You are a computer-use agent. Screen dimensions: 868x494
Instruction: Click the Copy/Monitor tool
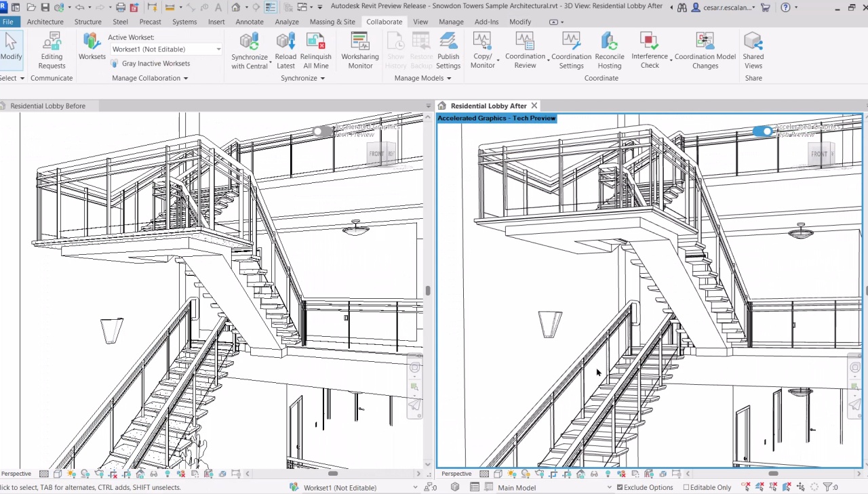click(482, 51)
